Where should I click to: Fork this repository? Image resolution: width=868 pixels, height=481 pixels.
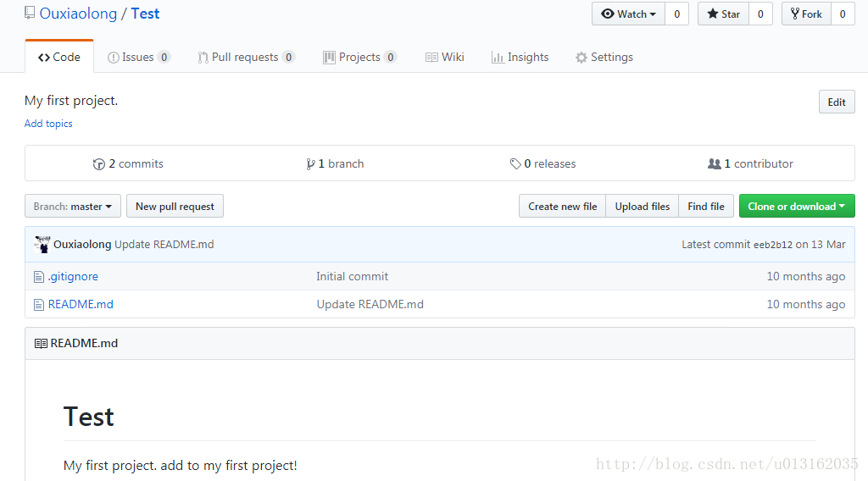click(x=806, y=14)
